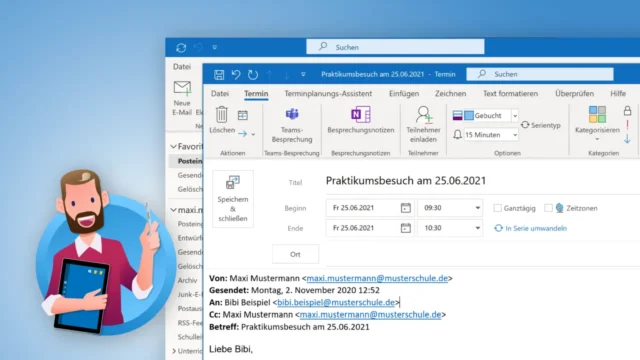This screenshot has width=640, height=360.
Task: Open the 15 Minuten reminder dropdown
Action: (515, 135)
